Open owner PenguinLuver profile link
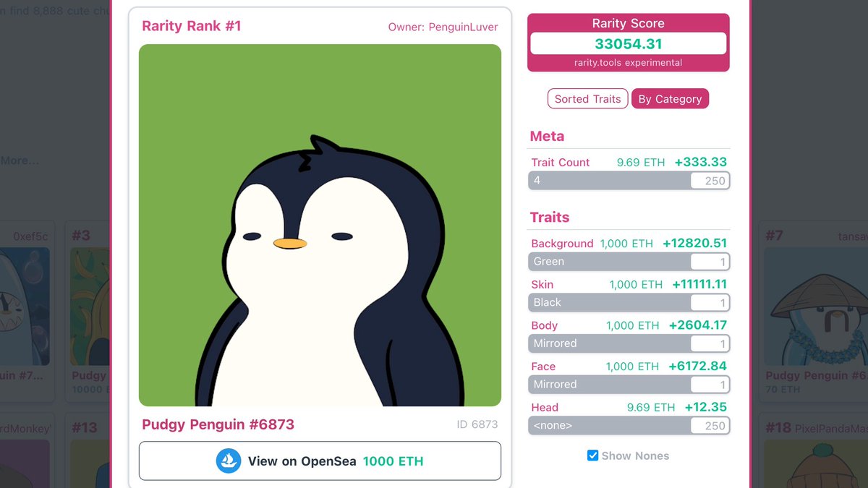Screen dimensions: 868x488 (x=443, y=27)
